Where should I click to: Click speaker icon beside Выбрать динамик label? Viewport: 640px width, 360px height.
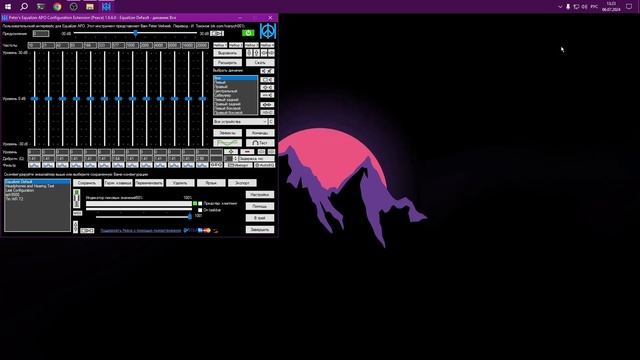(x=267, y=71)
